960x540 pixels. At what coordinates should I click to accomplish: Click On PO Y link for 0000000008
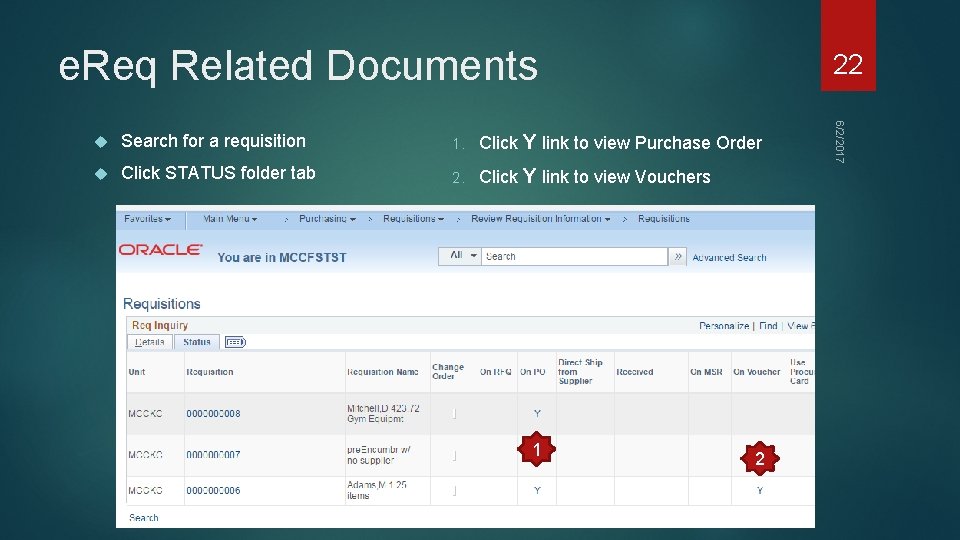pos(537,413)
